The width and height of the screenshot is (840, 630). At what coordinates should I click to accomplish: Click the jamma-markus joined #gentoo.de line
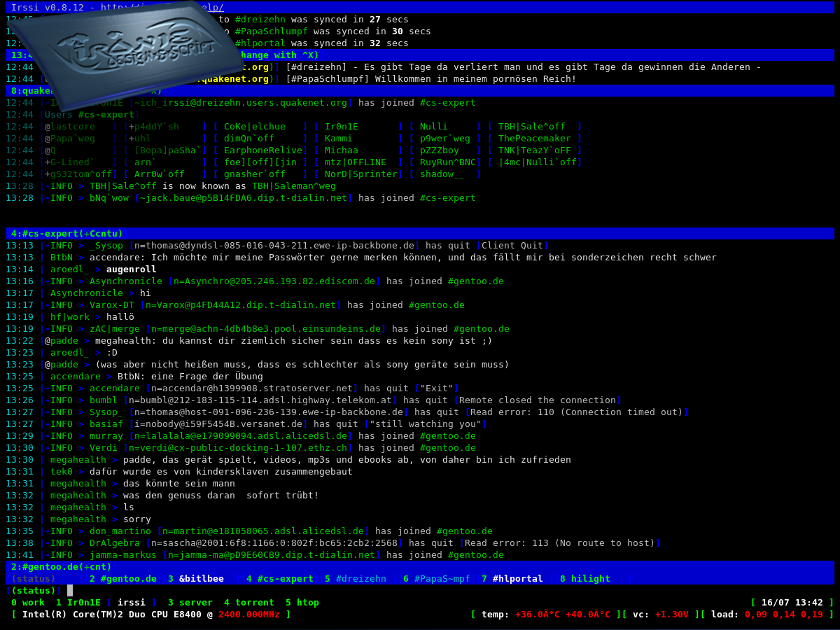tap(255, 555)
